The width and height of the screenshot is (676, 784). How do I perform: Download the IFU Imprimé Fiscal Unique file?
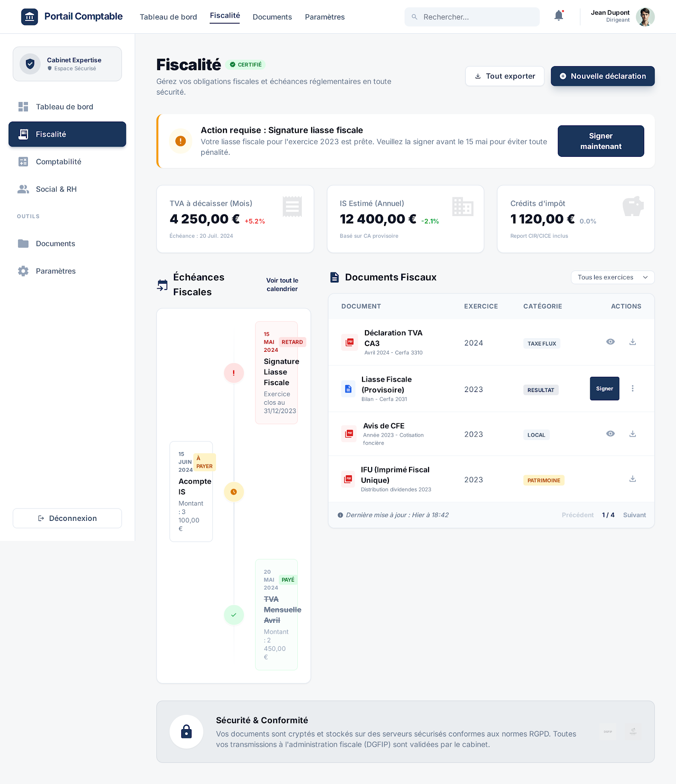coord(632,479)
